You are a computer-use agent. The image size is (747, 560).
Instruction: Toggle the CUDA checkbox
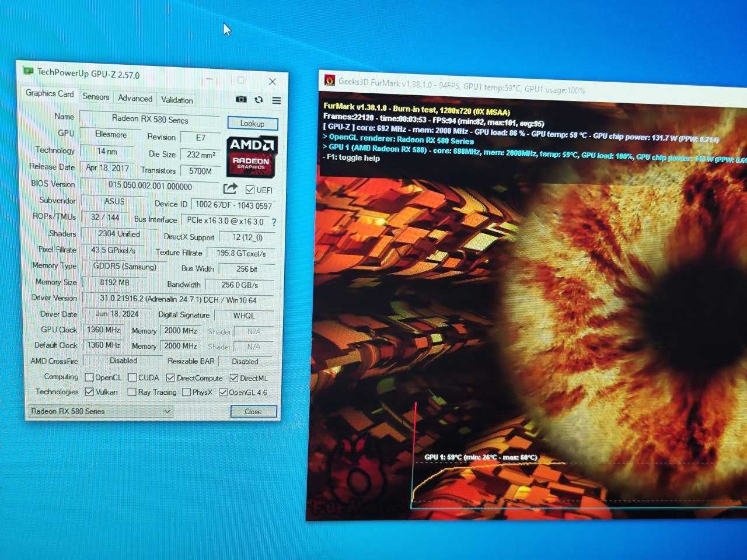[132, 377]
